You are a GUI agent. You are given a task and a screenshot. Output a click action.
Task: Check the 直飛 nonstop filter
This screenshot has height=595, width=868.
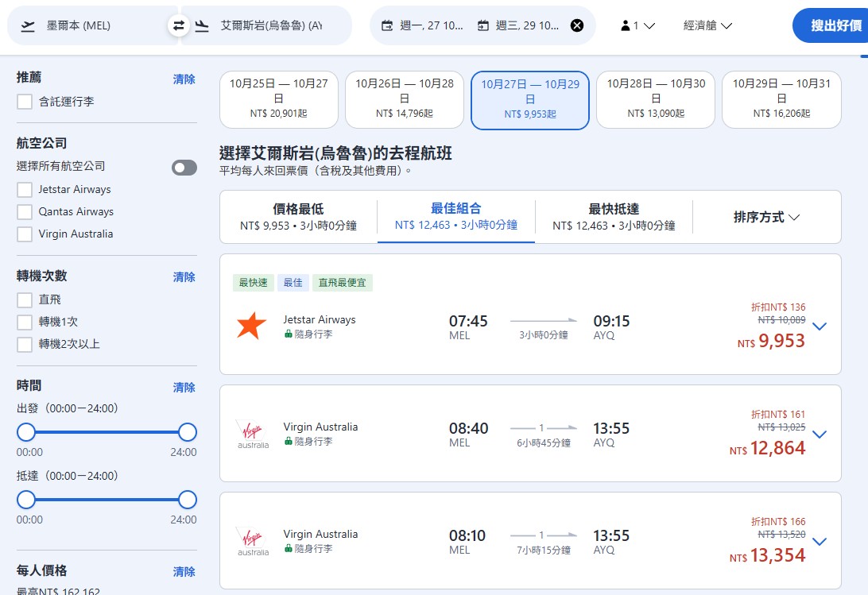(23, 300)
